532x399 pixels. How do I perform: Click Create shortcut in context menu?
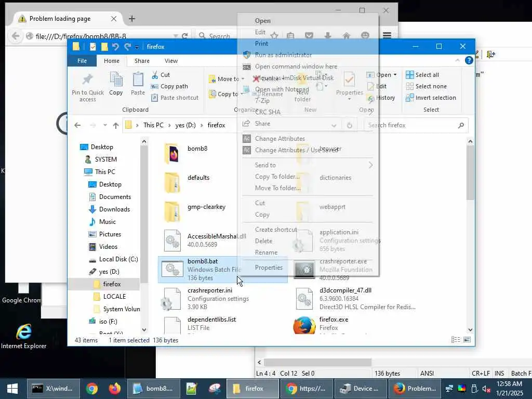[x=276, y=229]
